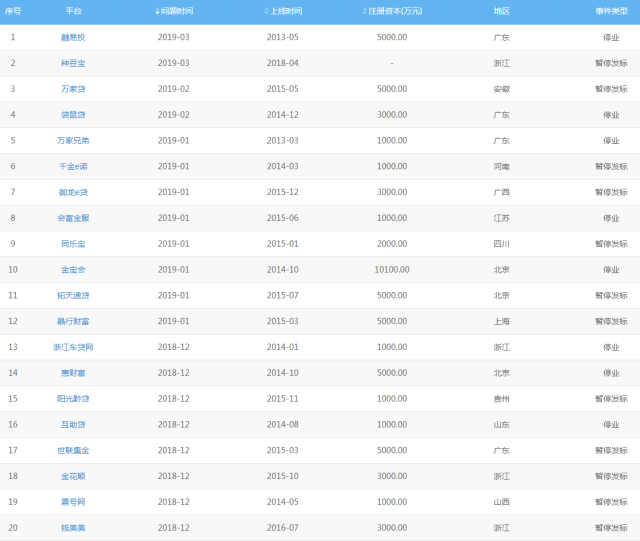Select the 江苏 region cell
The image size is (640, 541).
coord(502,218)
